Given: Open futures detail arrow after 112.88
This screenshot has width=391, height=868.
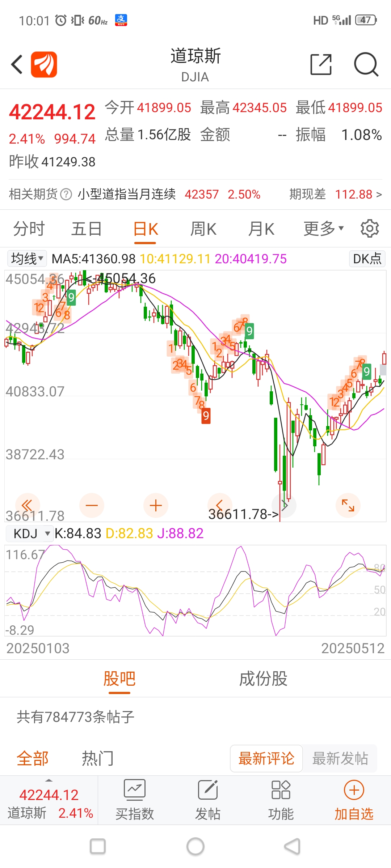Looking at the screenshot, I should pyautogui.click(x=379, y=195).
